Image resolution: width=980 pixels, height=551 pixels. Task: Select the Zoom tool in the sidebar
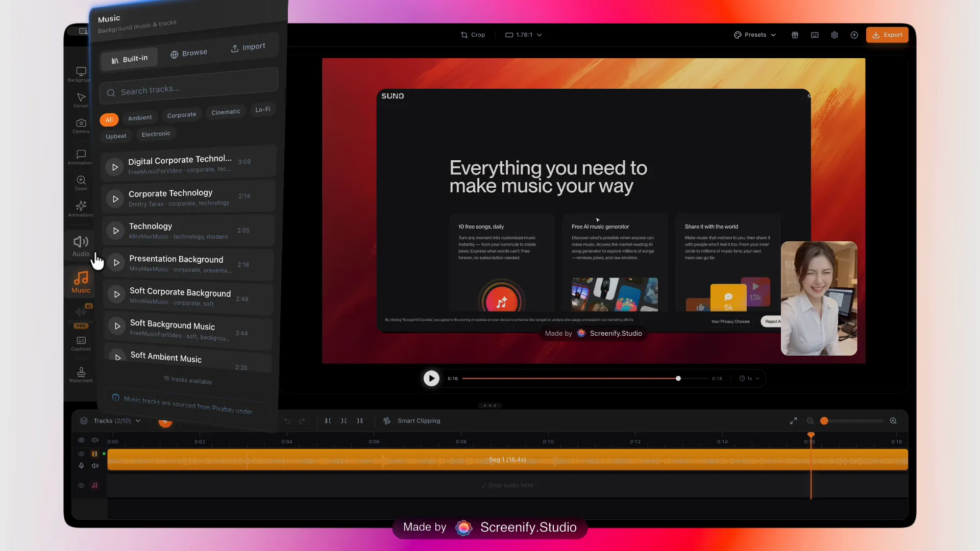tap(81, 183)
